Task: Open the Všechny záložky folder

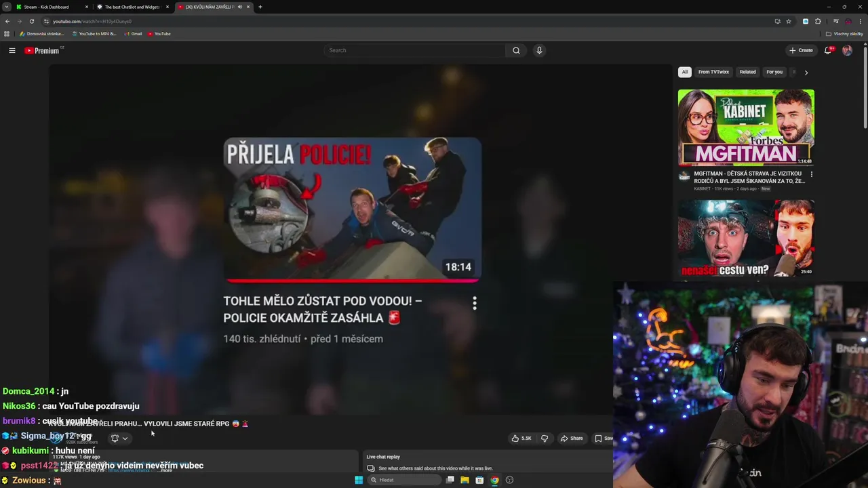Action: [844, 34]
